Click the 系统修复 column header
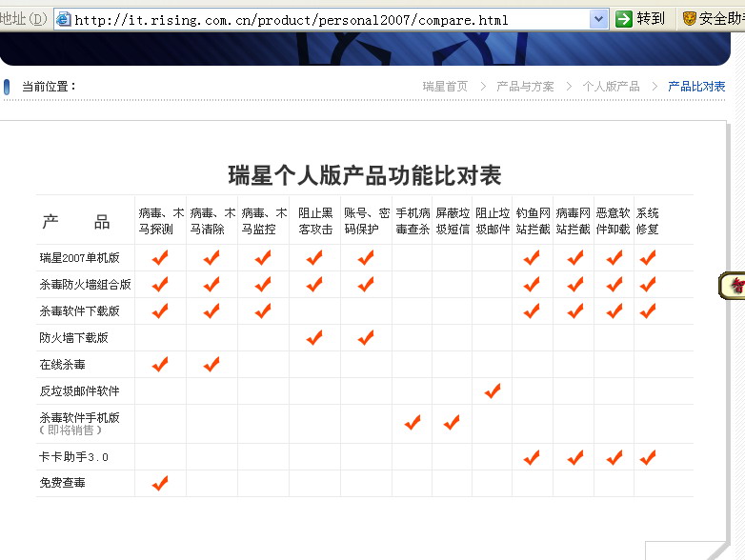Image resolution: width=745 pixels, height=560 pixels. point(648,221)
